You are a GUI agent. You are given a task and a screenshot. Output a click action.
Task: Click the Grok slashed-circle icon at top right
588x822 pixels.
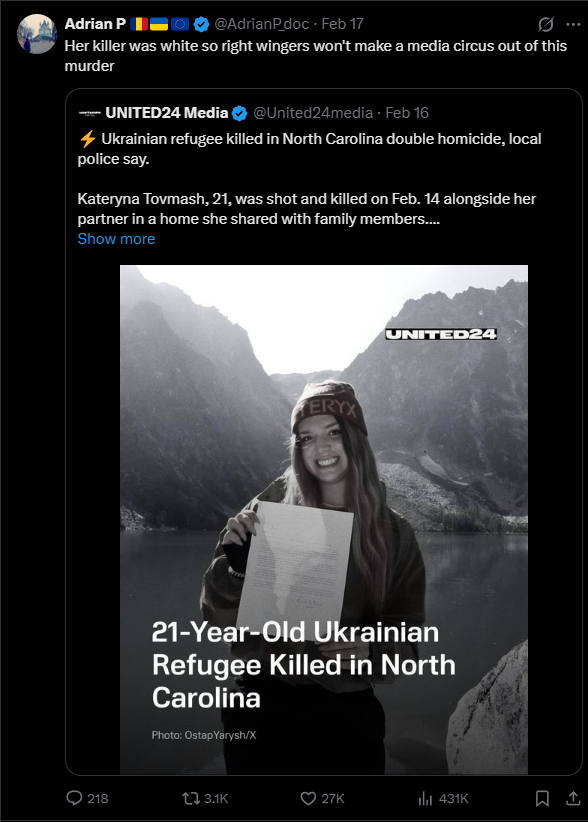(x=546, y=24)
